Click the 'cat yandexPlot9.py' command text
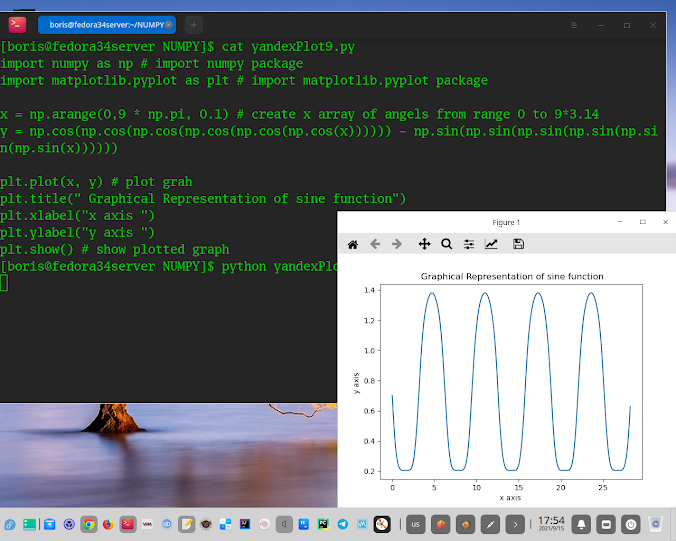 [x=288, y=47]
